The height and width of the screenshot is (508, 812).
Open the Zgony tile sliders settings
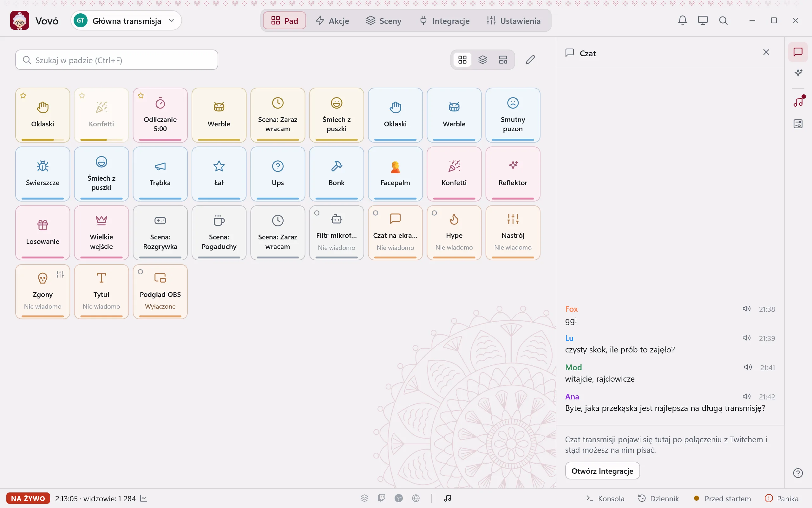pos(60,275)
